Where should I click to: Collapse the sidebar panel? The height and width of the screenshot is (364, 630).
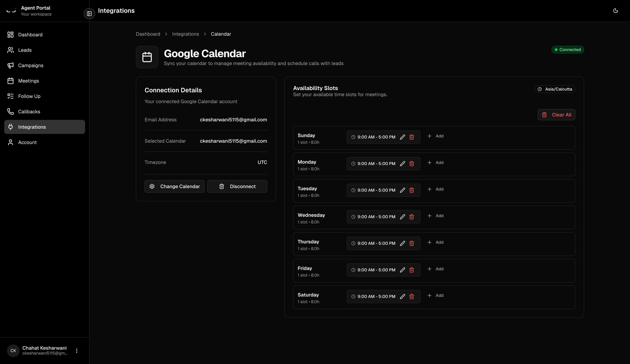(x=89, y=14)
